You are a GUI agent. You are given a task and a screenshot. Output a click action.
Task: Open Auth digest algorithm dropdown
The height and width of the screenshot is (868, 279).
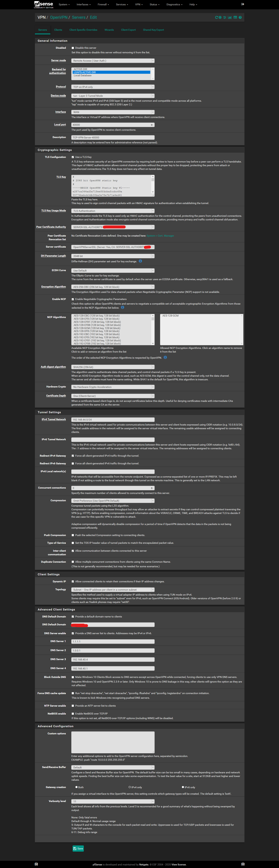pos(113,367)
